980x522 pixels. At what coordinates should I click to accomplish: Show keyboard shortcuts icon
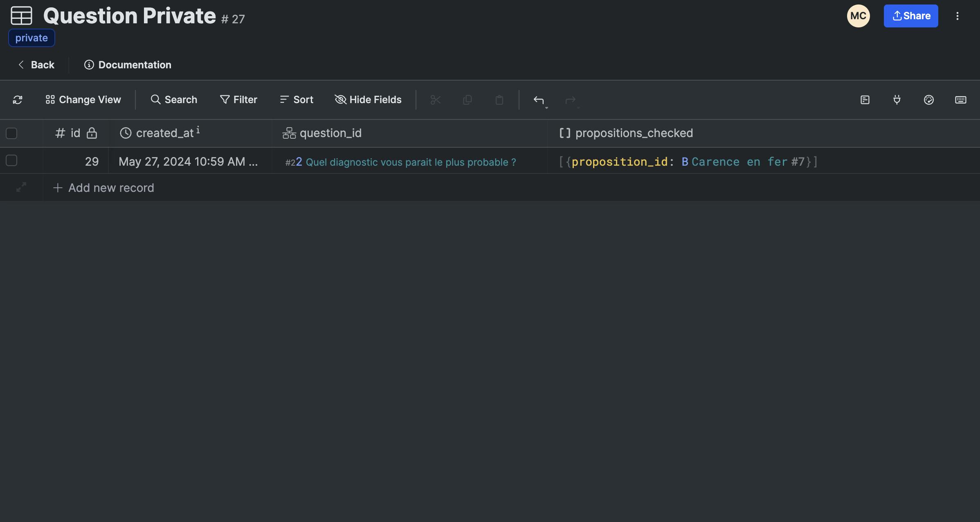(x=961, y=100)
